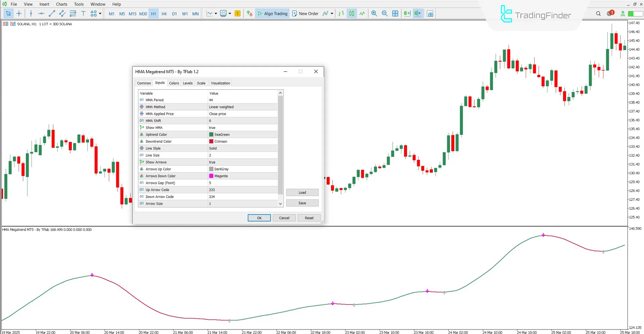Open the Charts menu

click(x=61, y=4)
